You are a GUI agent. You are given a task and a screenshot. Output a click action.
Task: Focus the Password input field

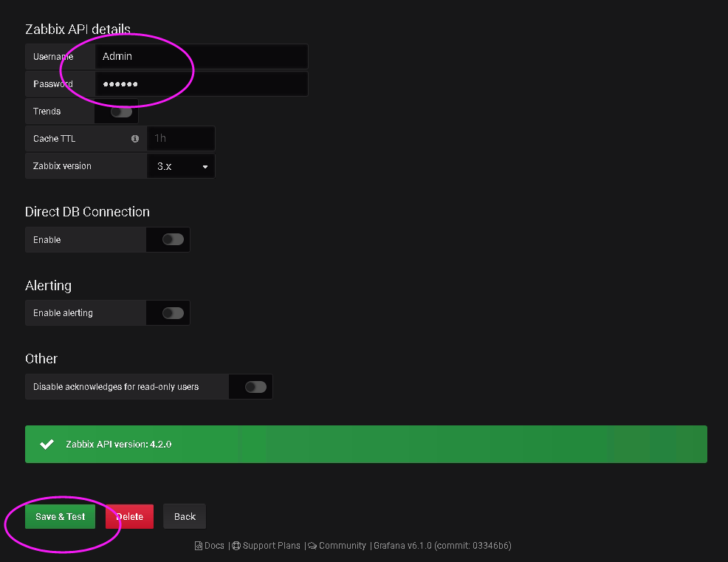coord(202,84)
